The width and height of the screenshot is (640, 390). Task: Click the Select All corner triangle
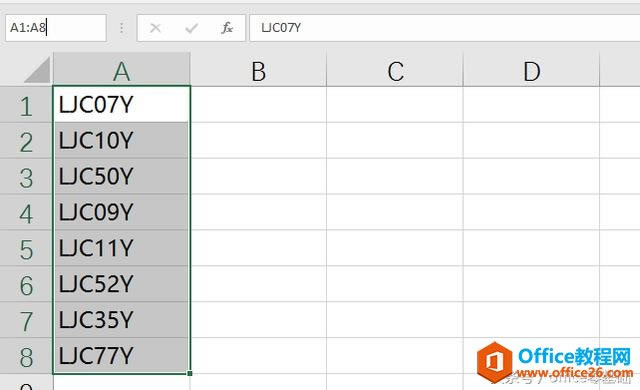(x=37, y=70)
